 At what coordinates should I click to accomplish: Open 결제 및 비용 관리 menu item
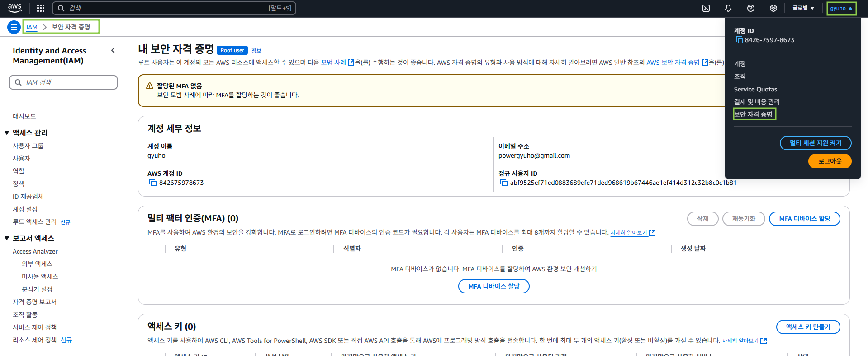[x=757, y=102]
